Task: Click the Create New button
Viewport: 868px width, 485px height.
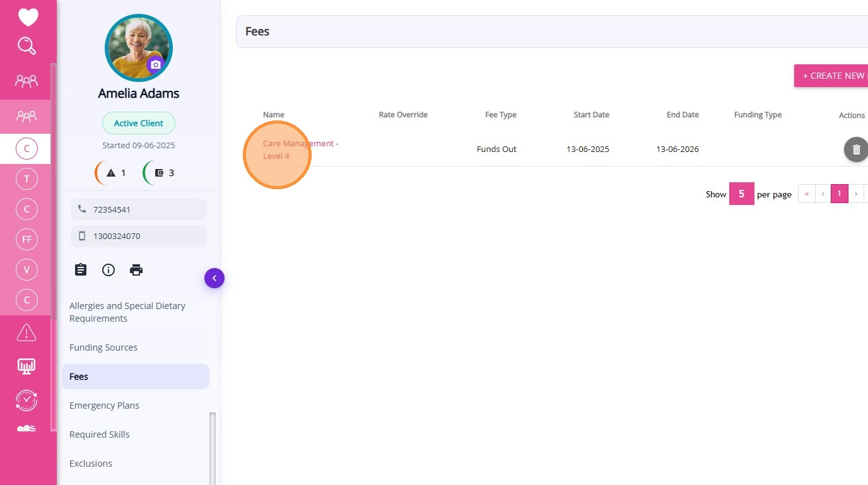Action: click(x=831, y=76)
